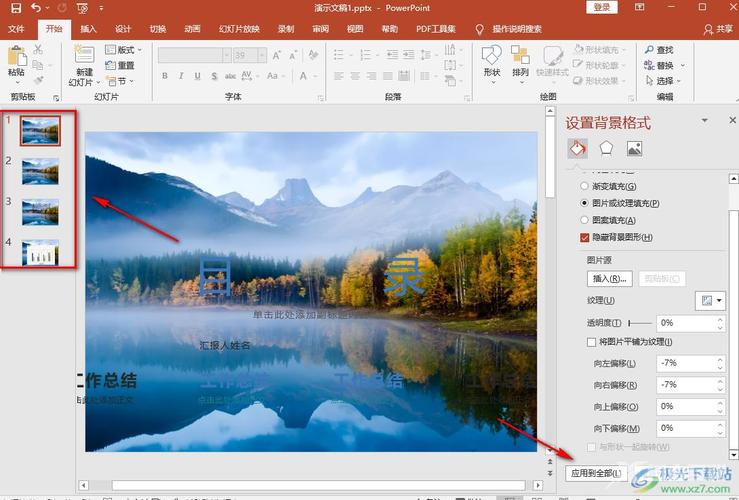Switch to the Animations tab
The image size is (739, 500).
[192, 29]
